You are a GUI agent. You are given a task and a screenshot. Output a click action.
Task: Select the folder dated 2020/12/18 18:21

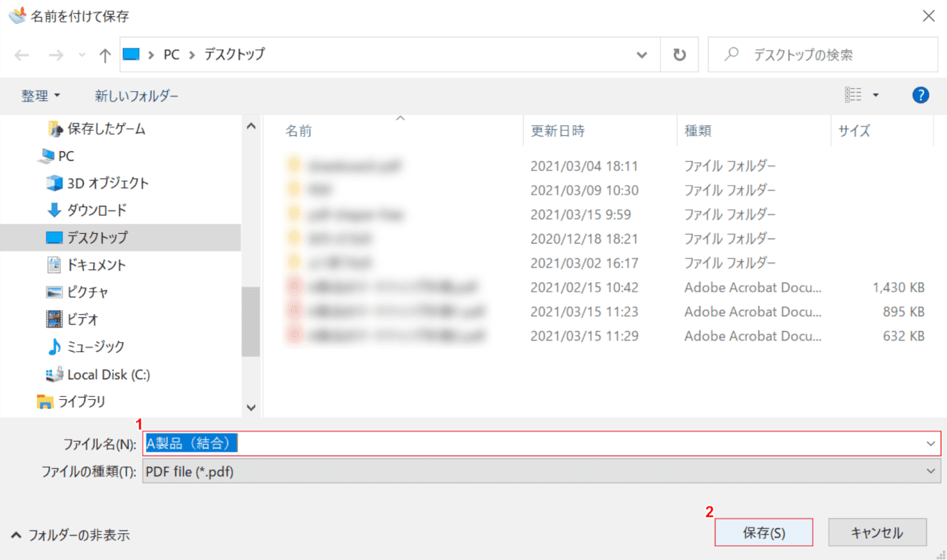(x=606, y=239)
